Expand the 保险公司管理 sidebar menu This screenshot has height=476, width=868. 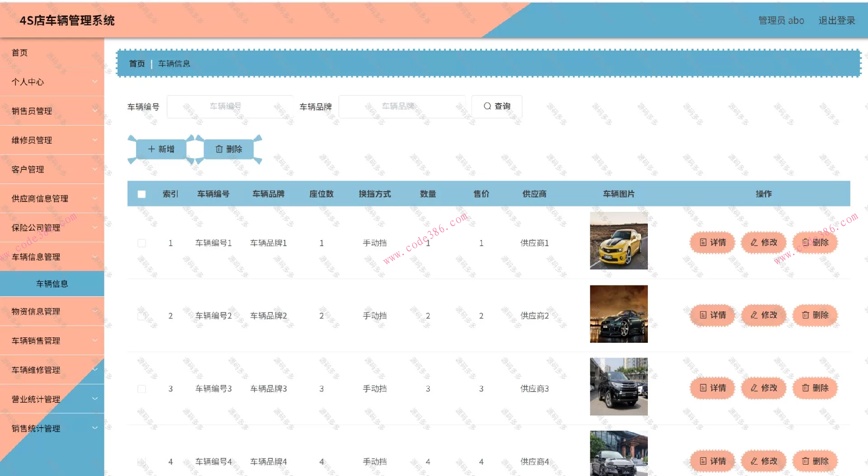click(x=52, y=228)
